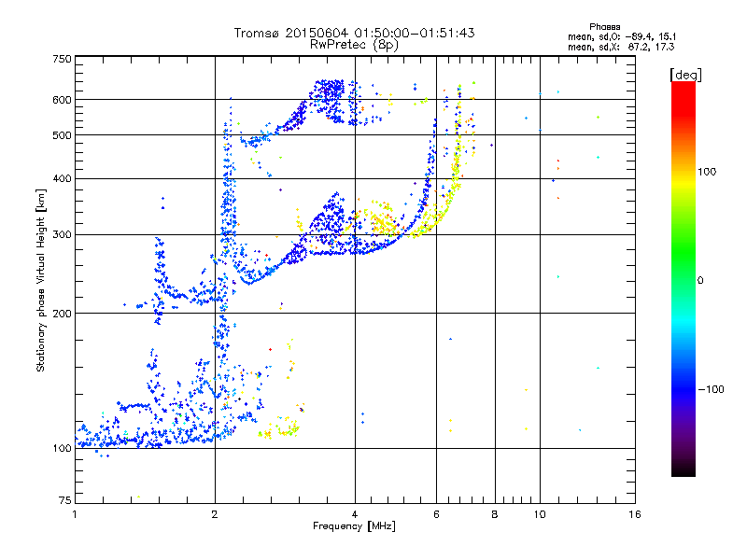Screen dimensions: 747x560
Task: Select the 'mean, sd,O: -89.4, 15.1' line
Action: point(622,36)
